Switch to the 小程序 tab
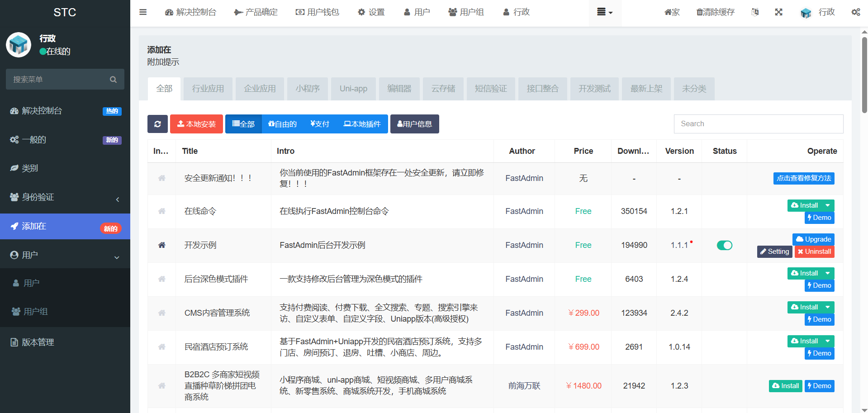 [x=308, y=89]
